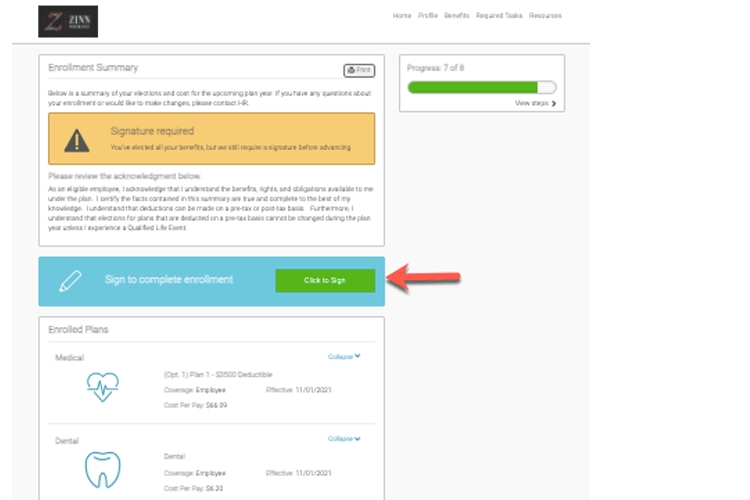Collapse the Medical plan section
This screenshot has width=750, height=500.
[344, 356]
